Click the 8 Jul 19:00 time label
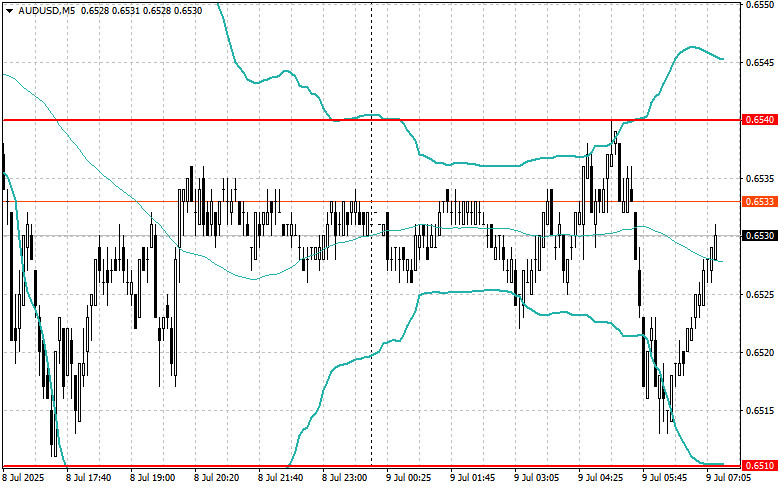Viewport: 781px width, 489px height. (x=152, y=478)
